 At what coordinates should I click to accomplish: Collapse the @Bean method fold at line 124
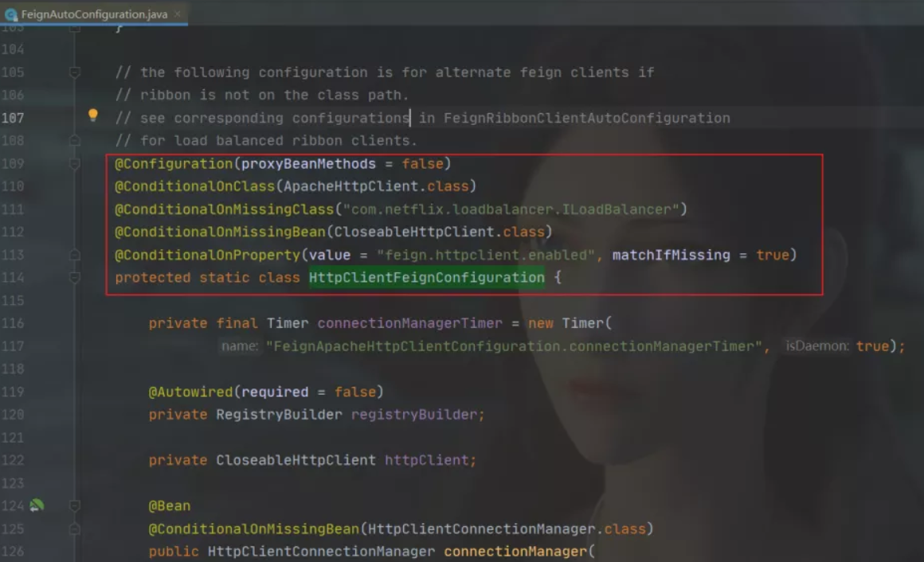point(75,505)
